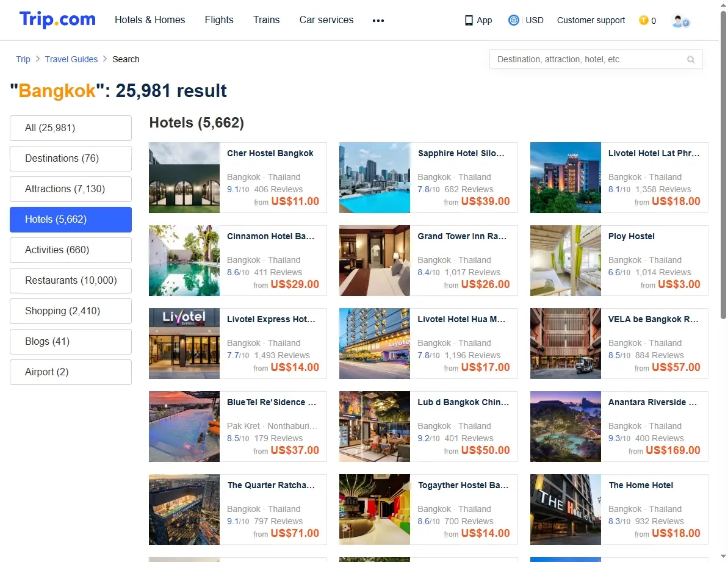The image size is (728, 562).
Task: Click US$169.00 Anantara price
Action: (x=672, y=450)
